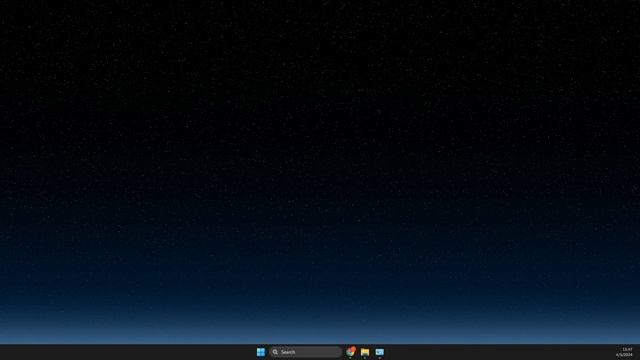
Task: Open File Explorer from the taskbar
Action: click(x=365, y=352)
